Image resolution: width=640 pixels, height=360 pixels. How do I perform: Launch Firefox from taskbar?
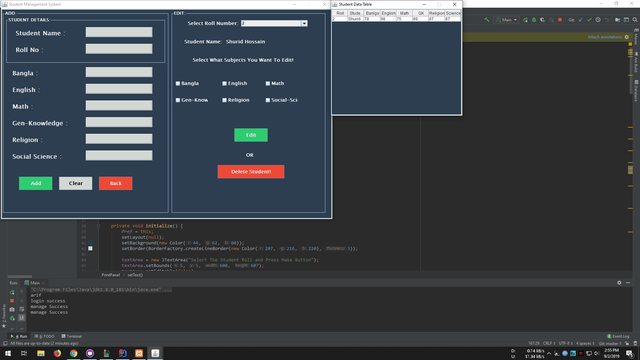coord(57,353)
